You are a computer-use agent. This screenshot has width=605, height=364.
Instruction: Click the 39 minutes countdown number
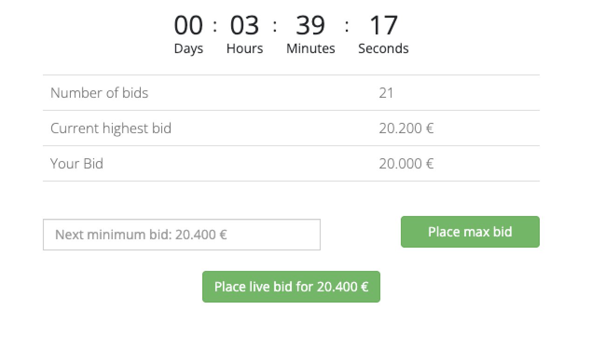(x=310, y=26)
